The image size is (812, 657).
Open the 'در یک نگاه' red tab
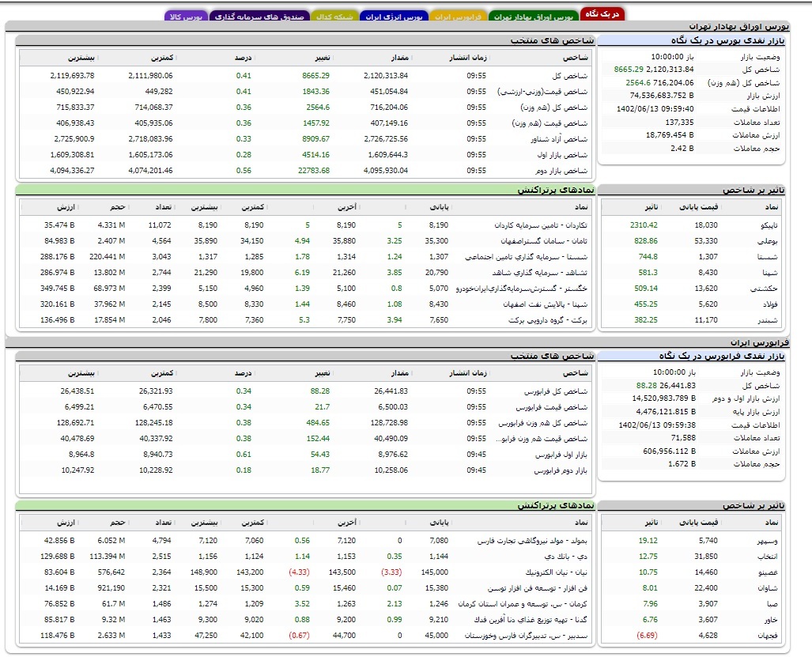[602, 14]
